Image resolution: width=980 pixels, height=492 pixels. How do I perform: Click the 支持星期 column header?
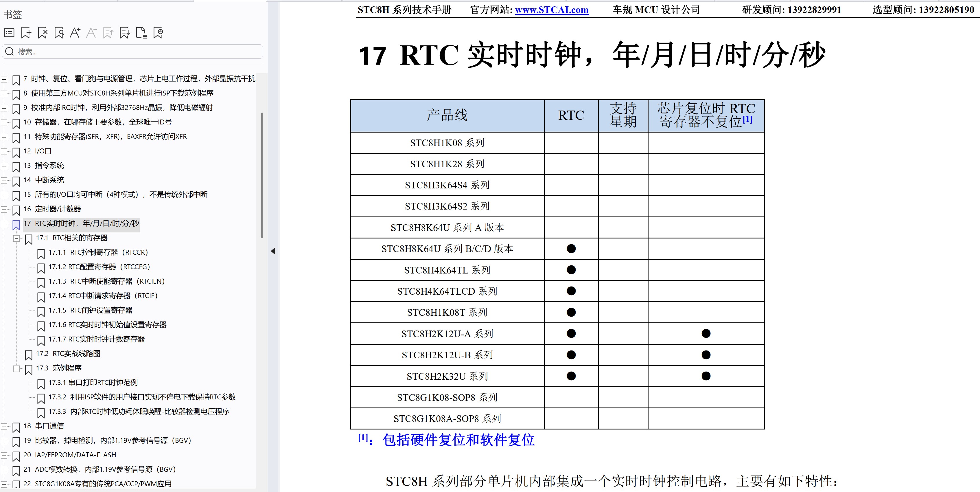[x=623, y=116]
